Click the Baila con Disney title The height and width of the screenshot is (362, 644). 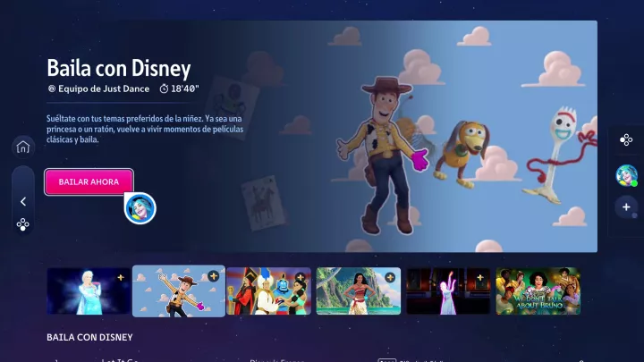[119, 68]
